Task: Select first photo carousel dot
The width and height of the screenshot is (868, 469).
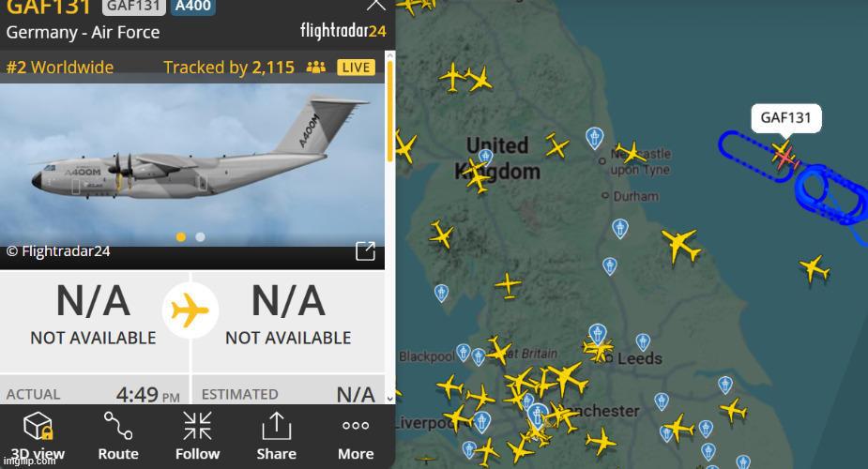Action: [x=180, y=236]
